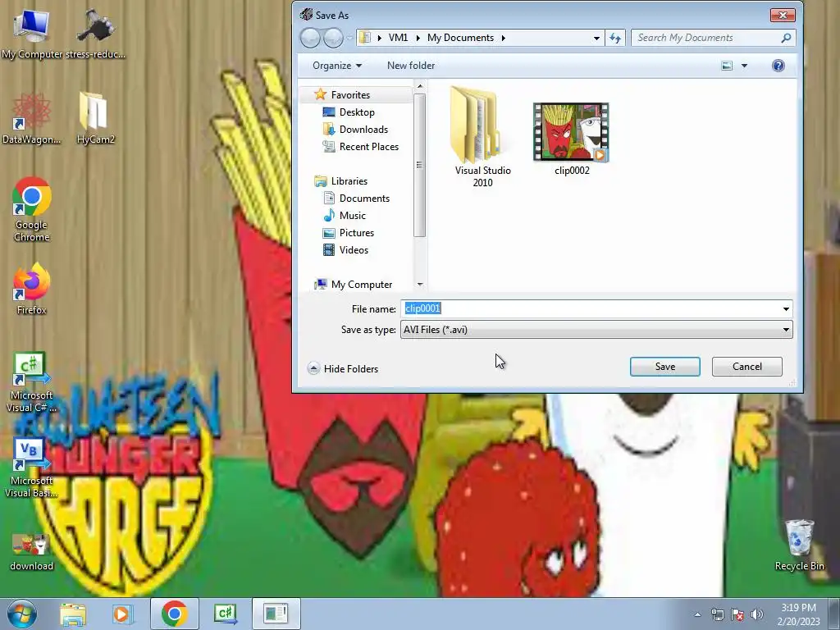Launch Firefox desktop shortcut
The height and width of the screenshot is (630, 840).
pos(32,290)
